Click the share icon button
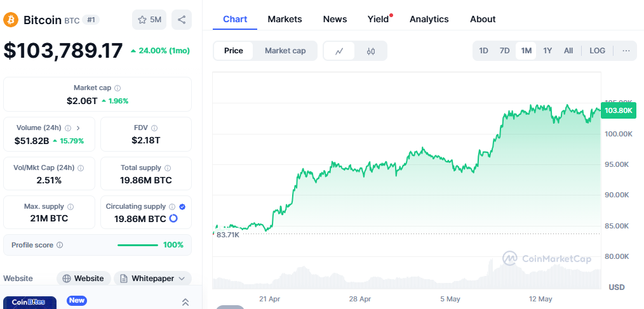Image resolution: width=644 pixels, height=309 pixels. tap(182, 20)
